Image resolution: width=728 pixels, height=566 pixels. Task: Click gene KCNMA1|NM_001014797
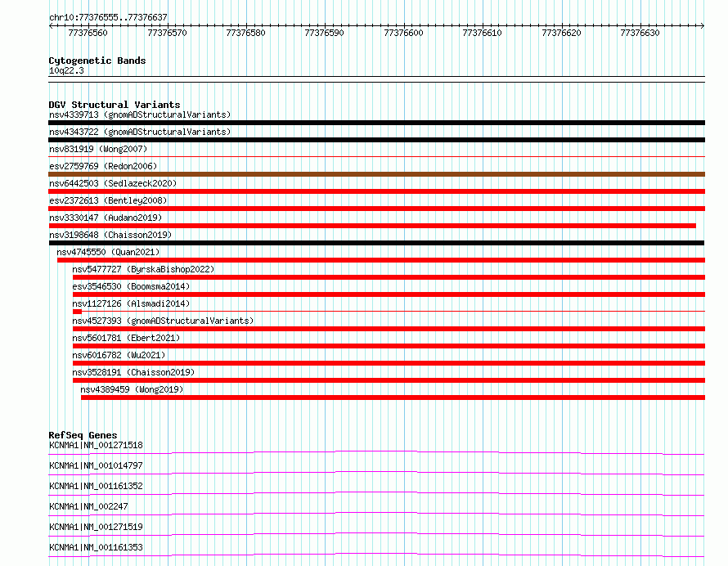tap(96, 465)
